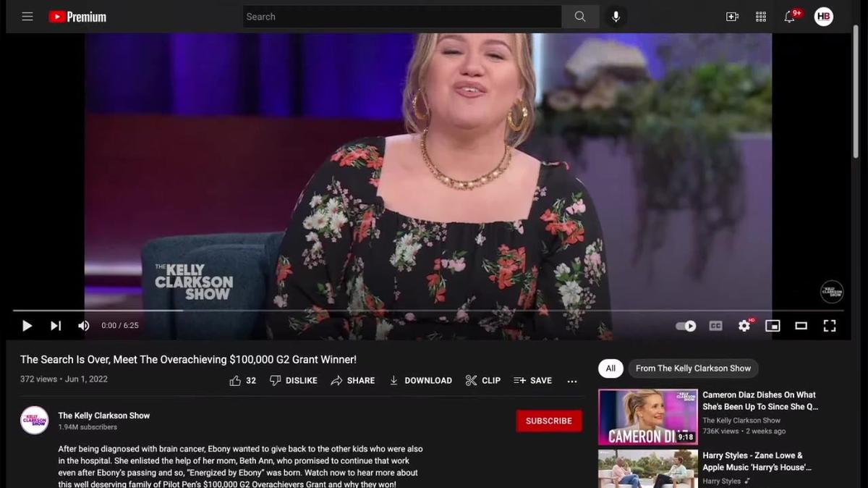Image resolution: width=868 pixels, height=488 pixels.
Task: Enter full screen mode
Action: click(x=830, y=326)
